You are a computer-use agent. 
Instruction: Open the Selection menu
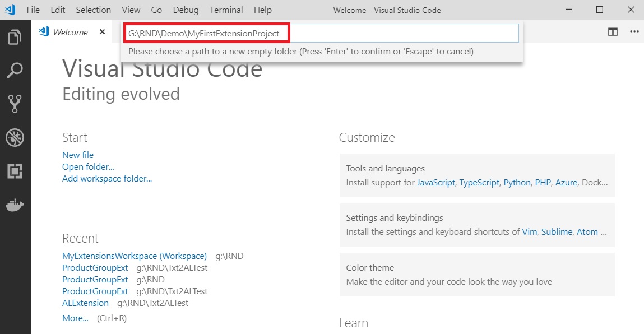(93, 10)
